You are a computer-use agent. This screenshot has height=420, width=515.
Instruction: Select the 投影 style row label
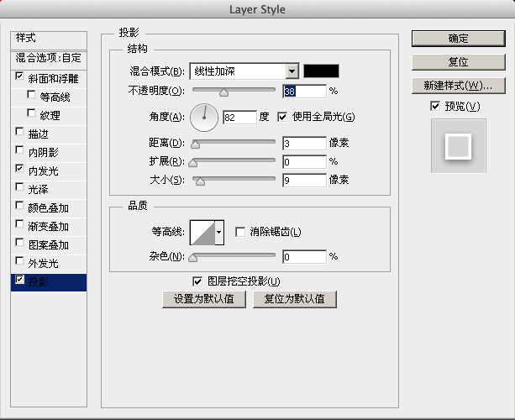[38, 282]
